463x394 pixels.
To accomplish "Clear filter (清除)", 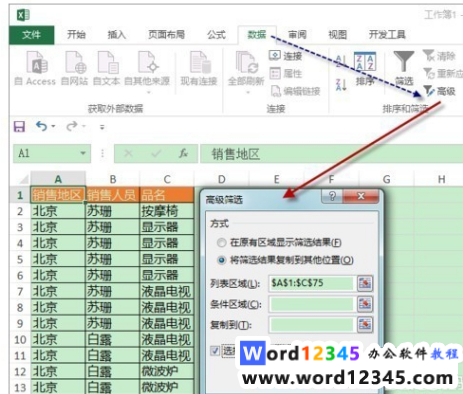I will (x=439, y=56).
